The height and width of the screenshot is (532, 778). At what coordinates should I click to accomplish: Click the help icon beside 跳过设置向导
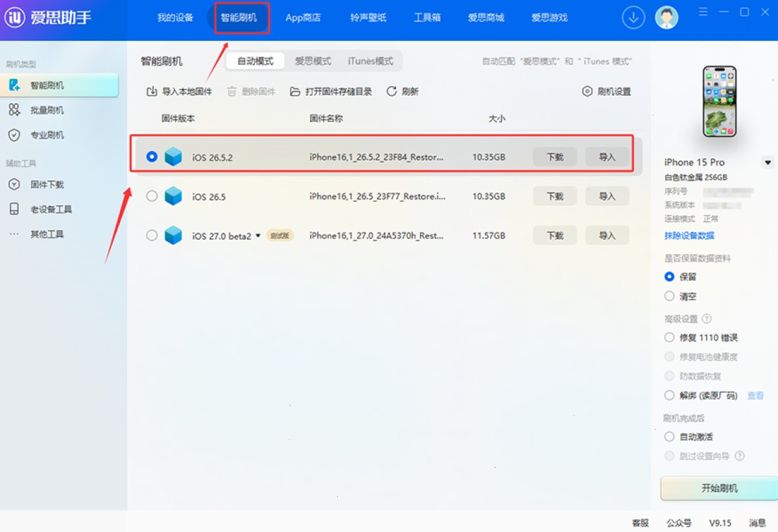click(x=739, y=456)
